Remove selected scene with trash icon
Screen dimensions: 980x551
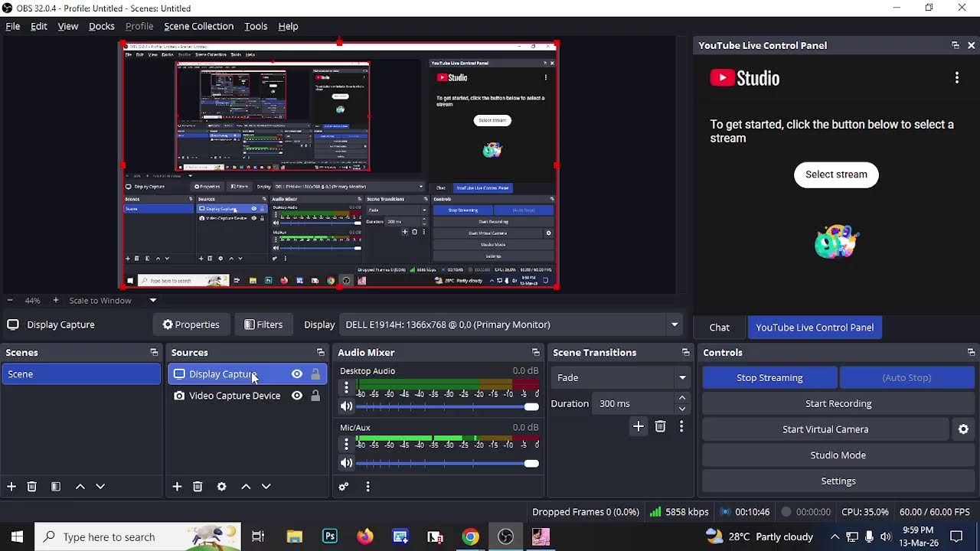32,487
